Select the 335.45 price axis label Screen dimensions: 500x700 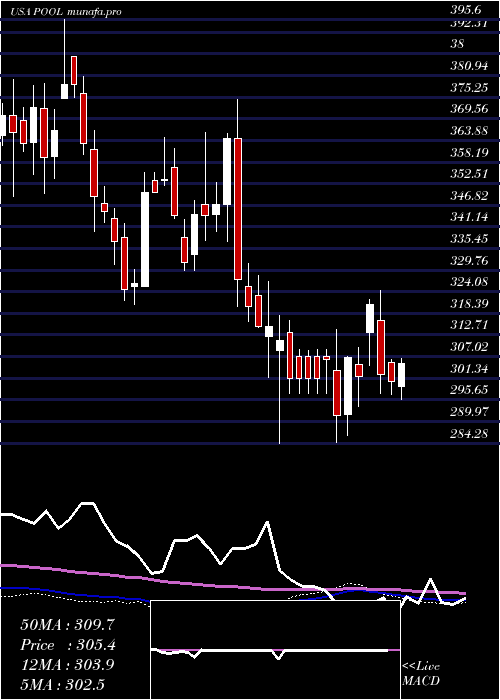(x=469, y=239)
